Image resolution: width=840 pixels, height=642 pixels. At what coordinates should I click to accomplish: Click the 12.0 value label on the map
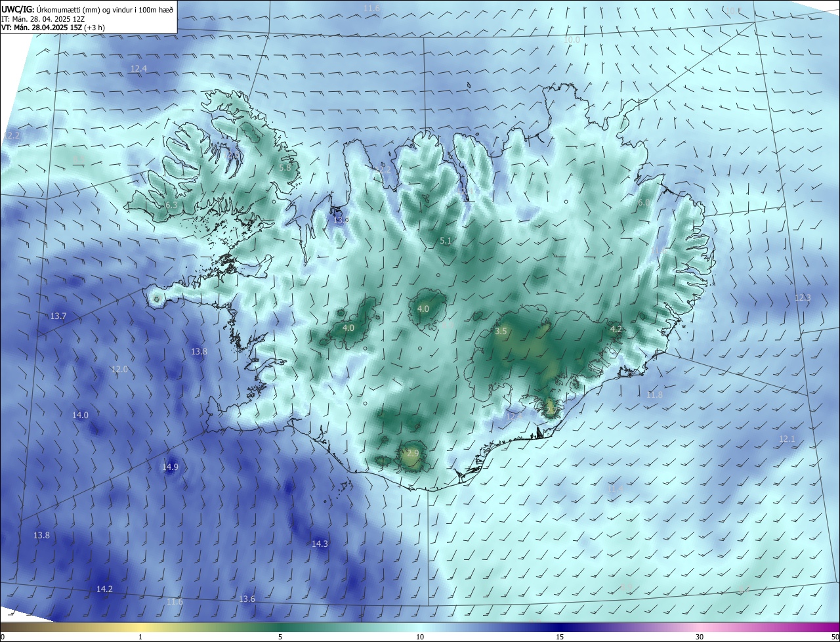coord(119,370)
